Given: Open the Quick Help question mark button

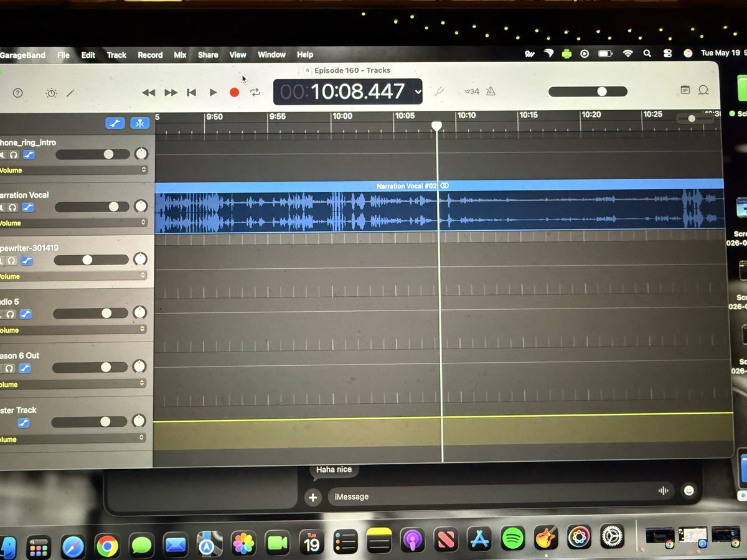Looking at the screenshot, I should [x=17, y=93].
